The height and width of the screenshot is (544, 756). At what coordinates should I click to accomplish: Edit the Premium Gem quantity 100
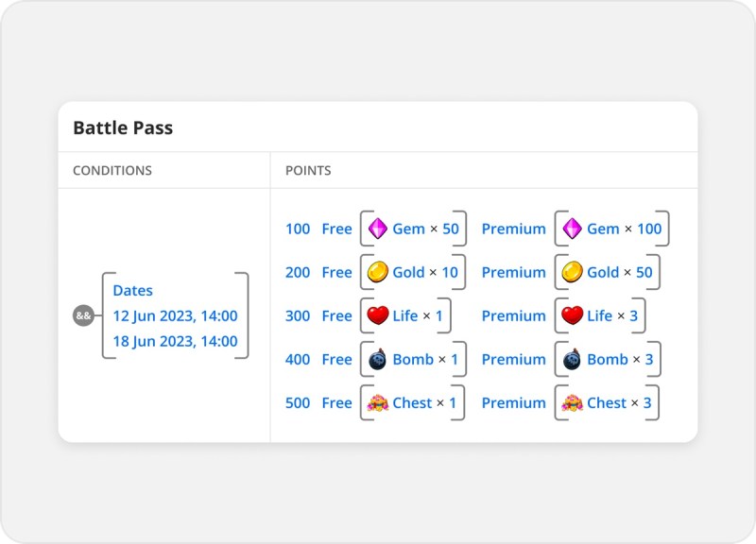(649, 229)
